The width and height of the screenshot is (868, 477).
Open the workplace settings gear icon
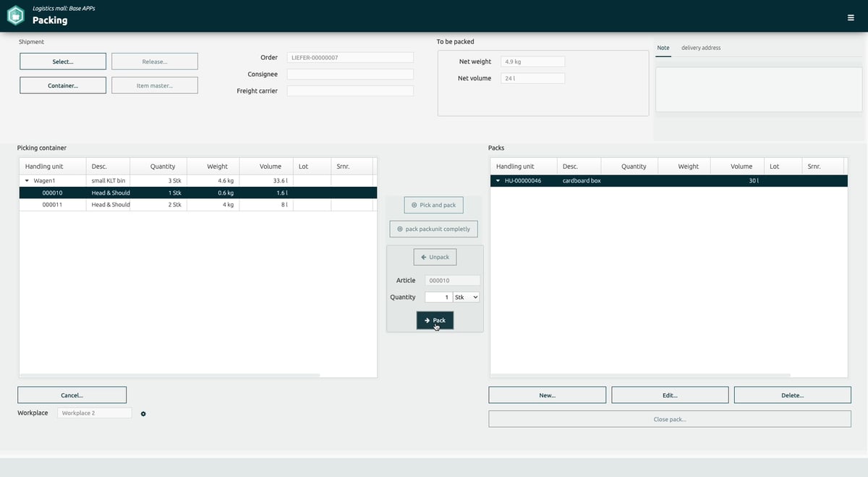(x=143, y=413)
